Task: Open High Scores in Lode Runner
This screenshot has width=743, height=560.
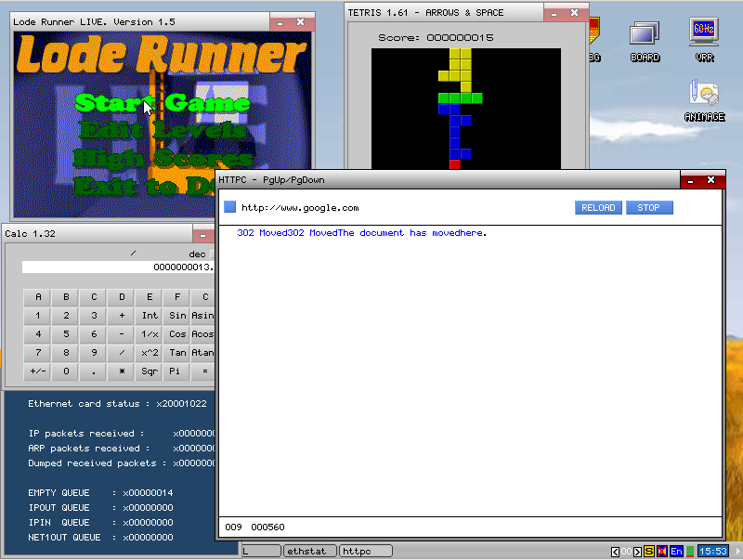Action: click(x=163, y=158)
